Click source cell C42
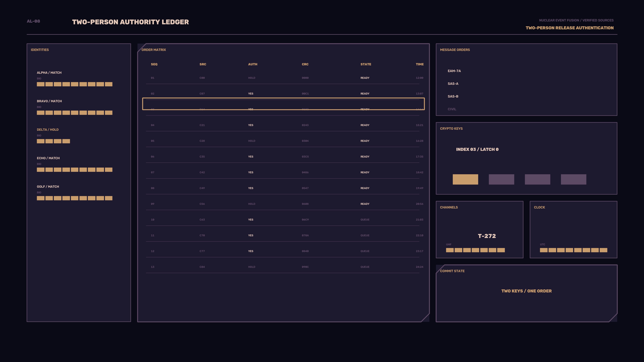This screenshot has width=644, height=362. point(202,172)
